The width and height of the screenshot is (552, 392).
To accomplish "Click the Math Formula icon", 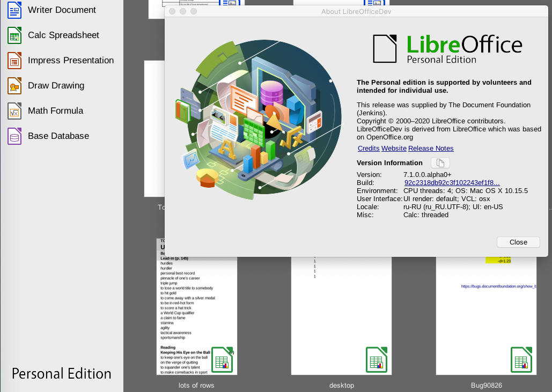I will [14, 111].
